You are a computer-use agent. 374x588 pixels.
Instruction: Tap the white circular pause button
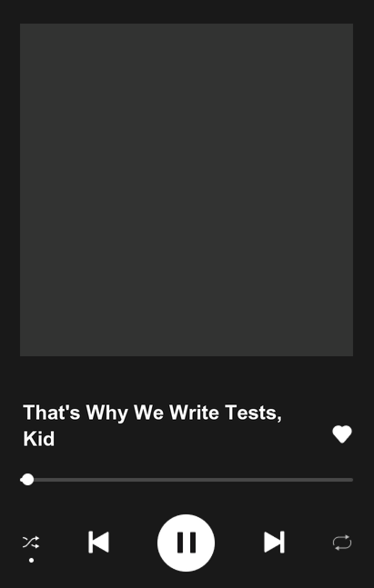pyautogui.click(x=186, y=543)
